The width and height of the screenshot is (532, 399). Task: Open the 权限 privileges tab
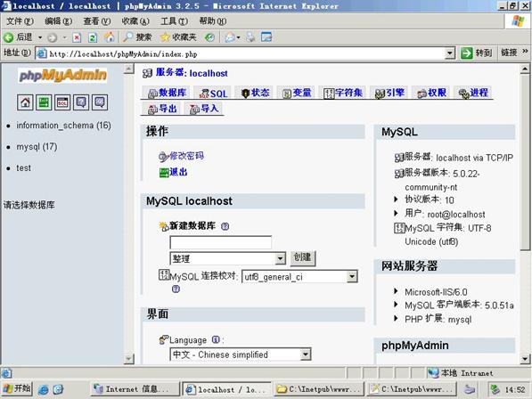431,93
